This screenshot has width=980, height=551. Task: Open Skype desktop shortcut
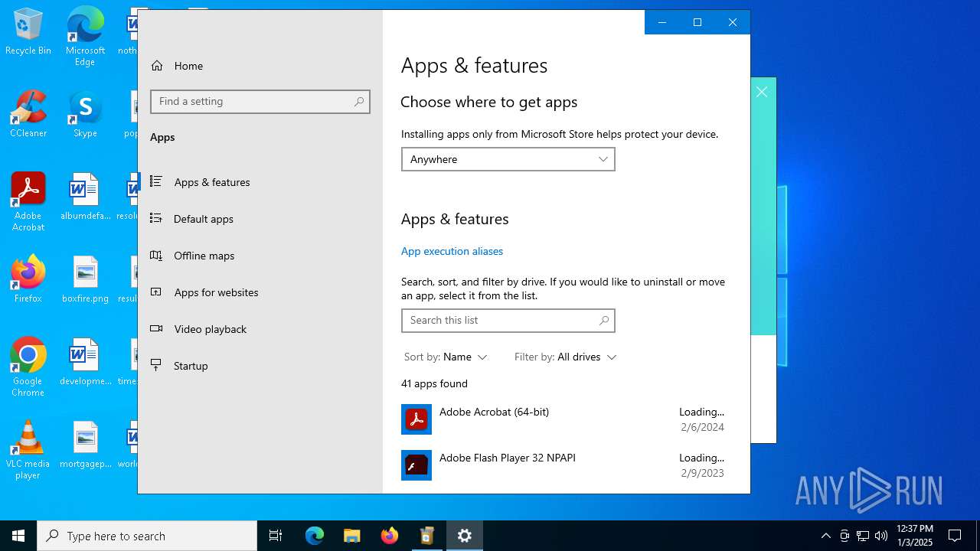coord(85,114)
